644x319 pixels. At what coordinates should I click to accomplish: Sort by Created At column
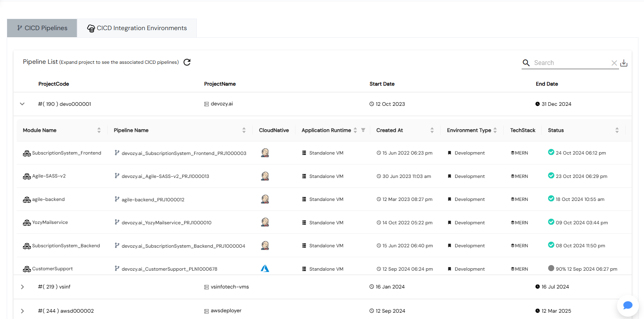(432, 130)
